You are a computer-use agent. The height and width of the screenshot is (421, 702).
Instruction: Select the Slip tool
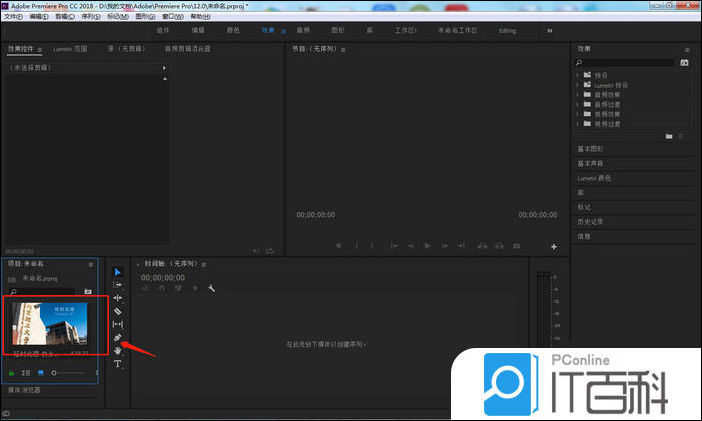[x=117, y=324]
